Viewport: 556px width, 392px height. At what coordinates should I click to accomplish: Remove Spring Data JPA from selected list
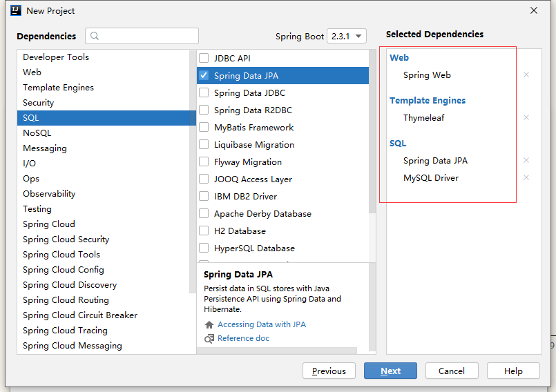click(526, 160)
